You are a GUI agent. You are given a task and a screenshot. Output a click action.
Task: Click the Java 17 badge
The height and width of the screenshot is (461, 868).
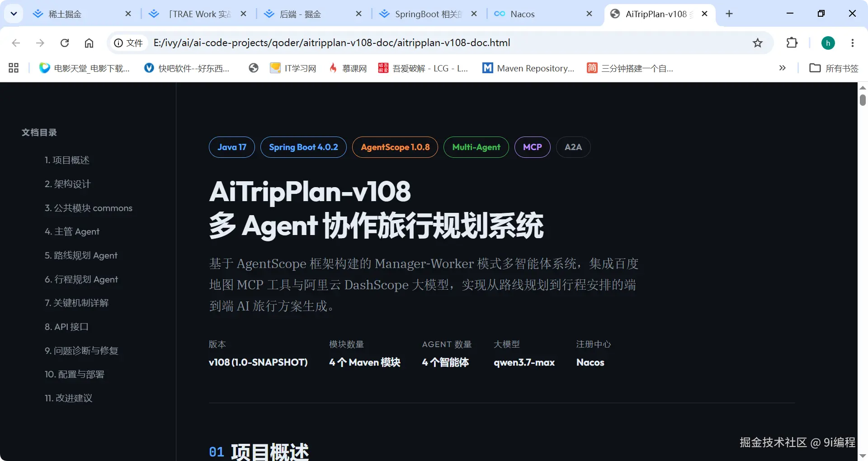point(232,147)
